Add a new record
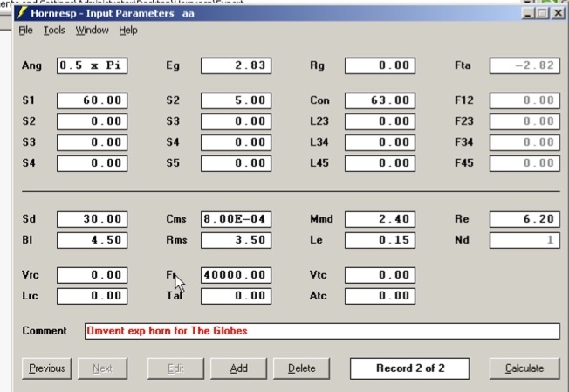This screenshot has width=569, height=392. tap(238, 368)
